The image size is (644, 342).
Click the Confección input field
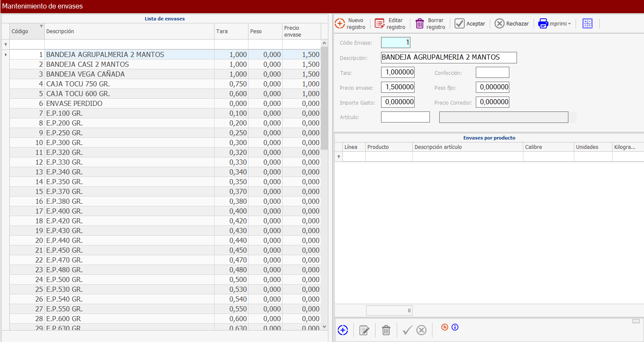(x=492, y=72)
